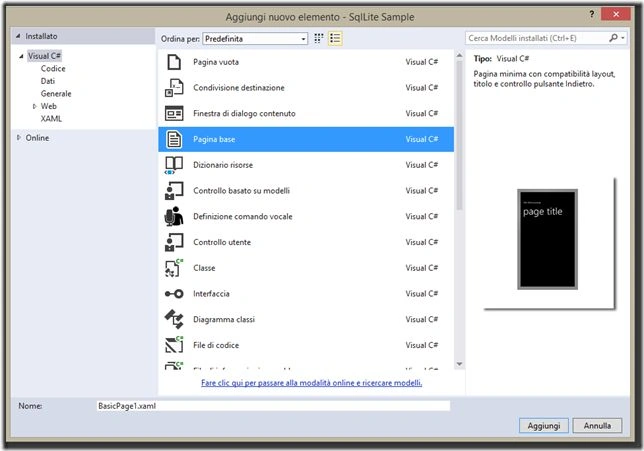Click the Aggiungi button
This screenshot has height=451, width=644.
pyautogui.click(x=544, y=426)
